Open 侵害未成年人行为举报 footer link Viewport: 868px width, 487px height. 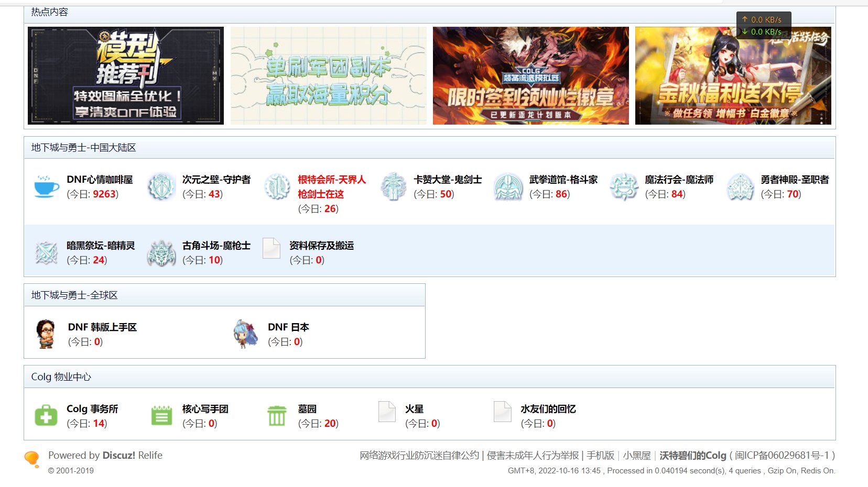point(533,456)
